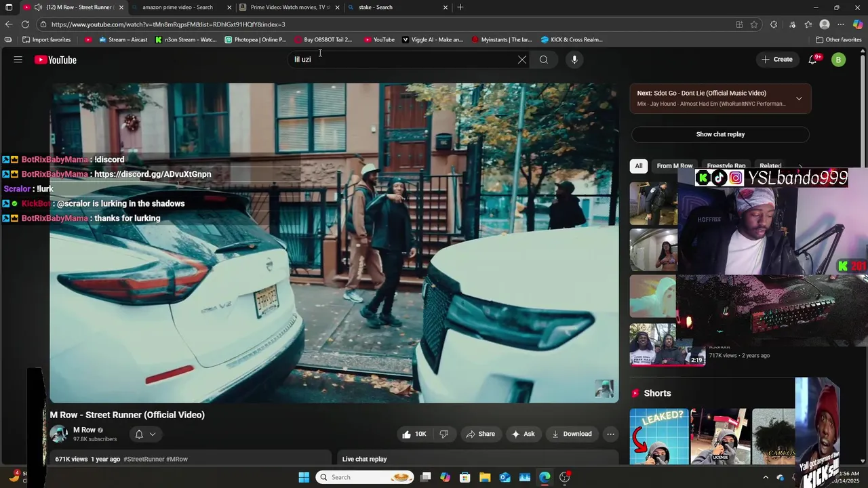Viewport: 868px width, 488px height.
Task: Click the Share button
Action: pyautogui.click(x=480, y=434)
